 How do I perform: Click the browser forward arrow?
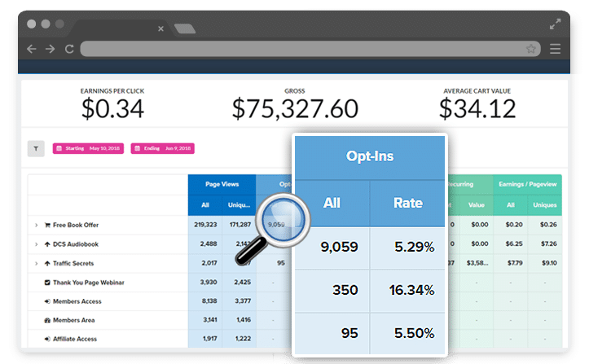tap(50, 49)
